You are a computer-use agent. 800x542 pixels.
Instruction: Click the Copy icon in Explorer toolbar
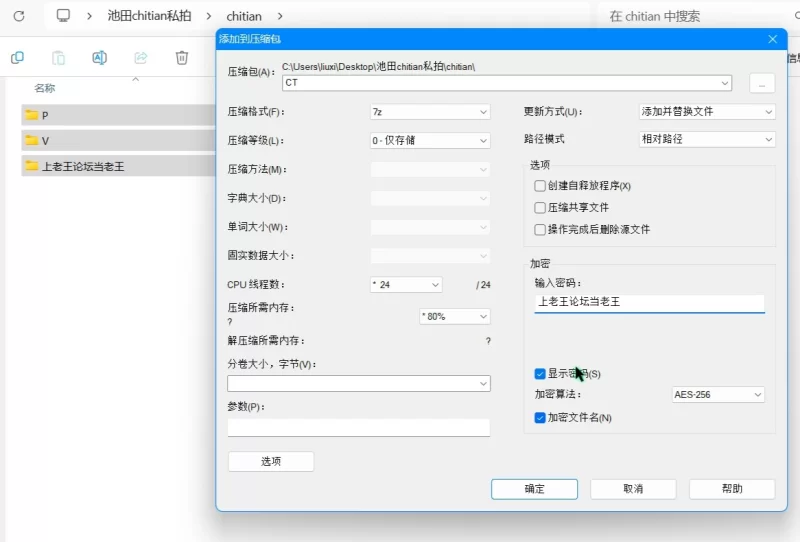click(x=17, y=58)
